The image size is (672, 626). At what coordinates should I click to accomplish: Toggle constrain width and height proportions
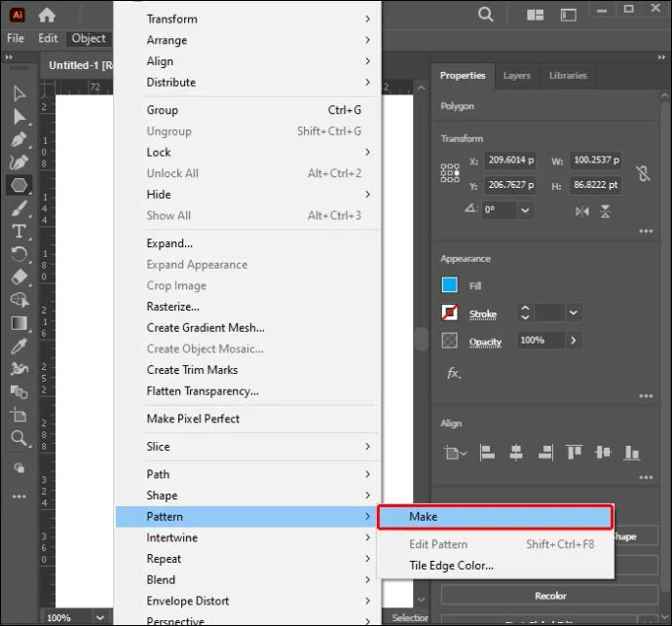coord(643,173)
